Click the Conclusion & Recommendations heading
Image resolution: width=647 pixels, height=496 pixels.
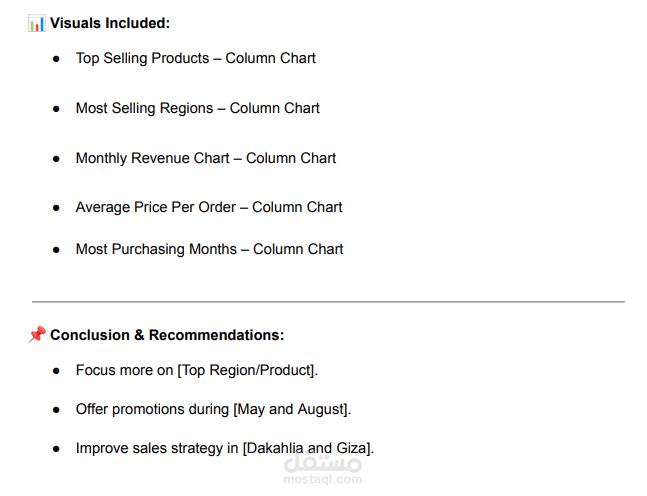(167, 335)
